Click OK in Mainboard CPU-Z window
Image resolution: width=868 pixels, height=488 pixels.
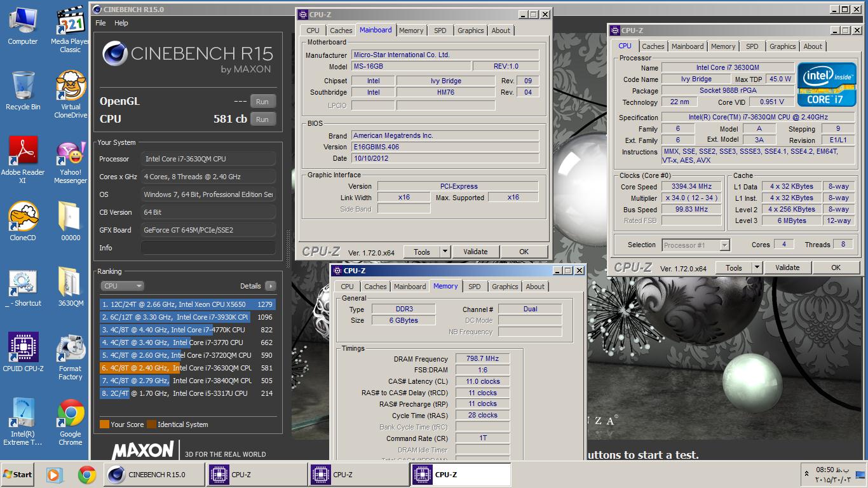tap(524, 252)
